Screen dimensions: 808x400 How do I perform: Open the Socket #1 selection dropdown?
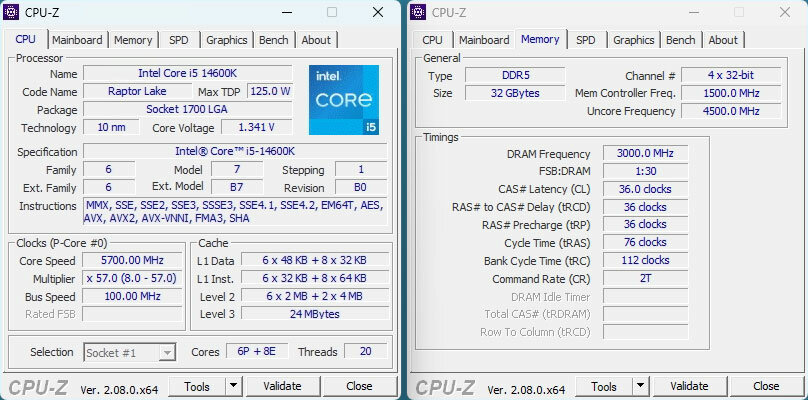[129, 353]
